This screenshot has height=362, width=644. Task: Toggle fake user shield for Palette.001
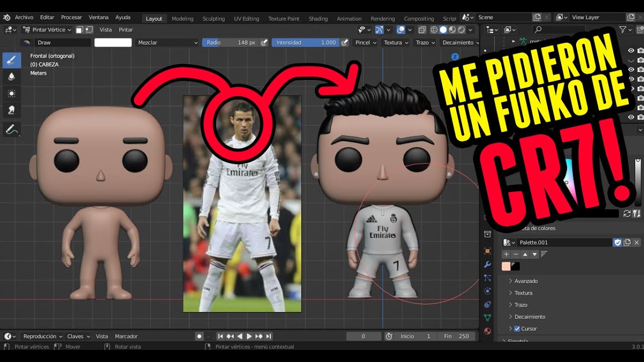point(617,242)
